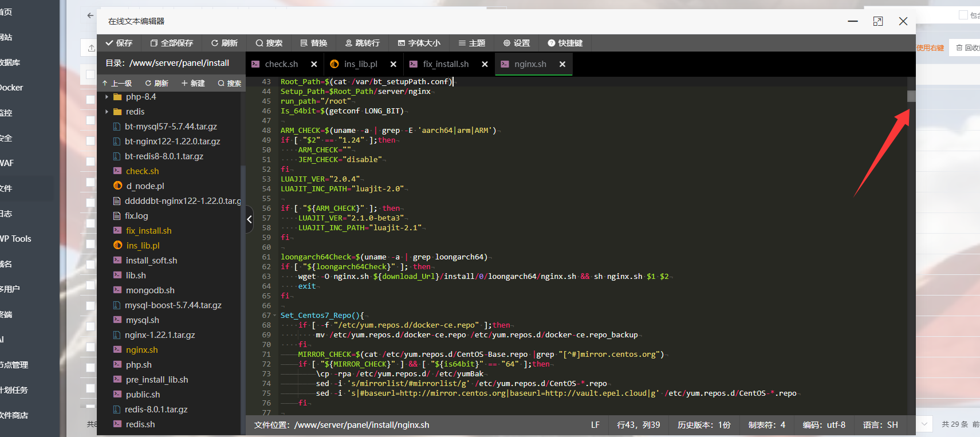Open WP Tools in panel sidebar

15,239
